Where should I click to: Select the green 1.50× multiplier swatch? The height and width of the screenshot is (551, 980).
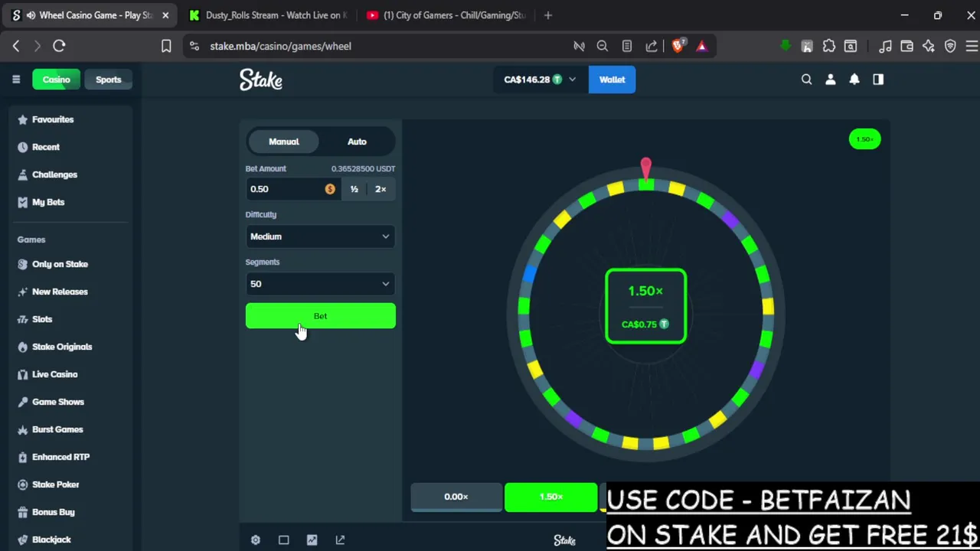pyautogui.click(x=550, y=497)
